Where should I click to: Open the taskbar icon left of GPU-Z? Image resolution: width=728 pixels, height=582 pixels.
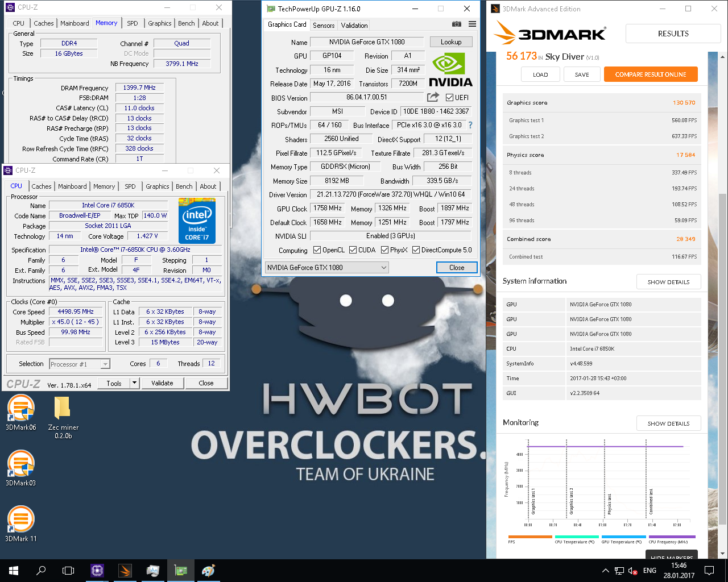[x=153, y=570]
